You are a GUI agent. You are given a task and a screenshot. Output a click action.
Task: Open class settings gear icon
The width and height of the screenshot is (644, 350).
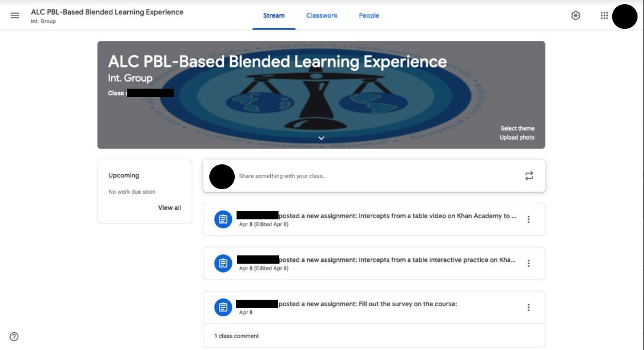click(x=575, y=15)
